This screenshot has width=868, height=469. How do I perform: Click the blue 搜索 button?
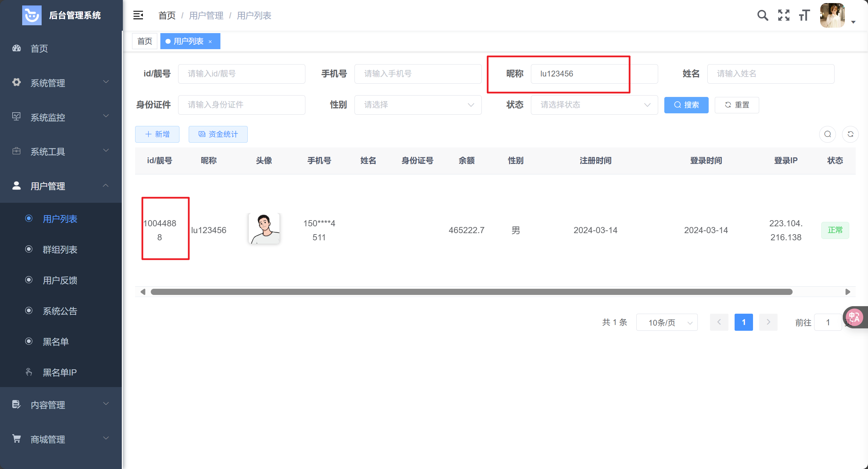(686, 105)
